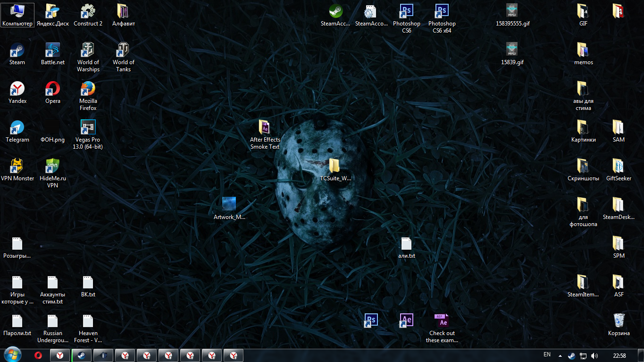Click the Mozilla Firefox desktop icon
The image size is (644, 362).
pos(88,96)
